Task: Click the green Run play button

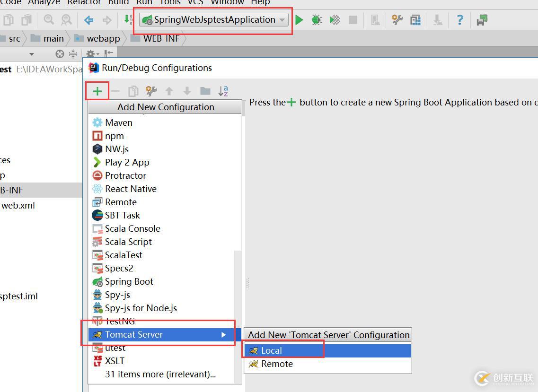Action: click(299, 20)
